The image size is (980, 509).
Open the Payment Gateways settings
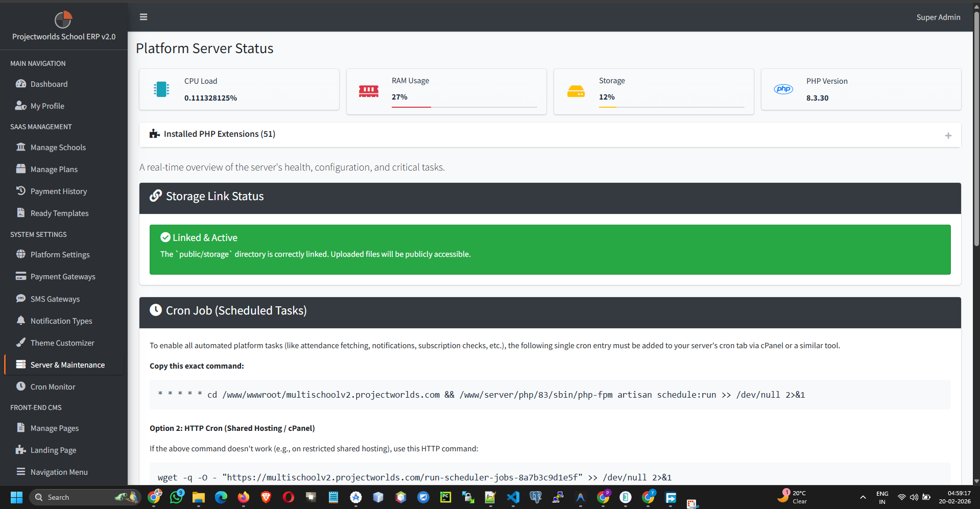(62, 276)
